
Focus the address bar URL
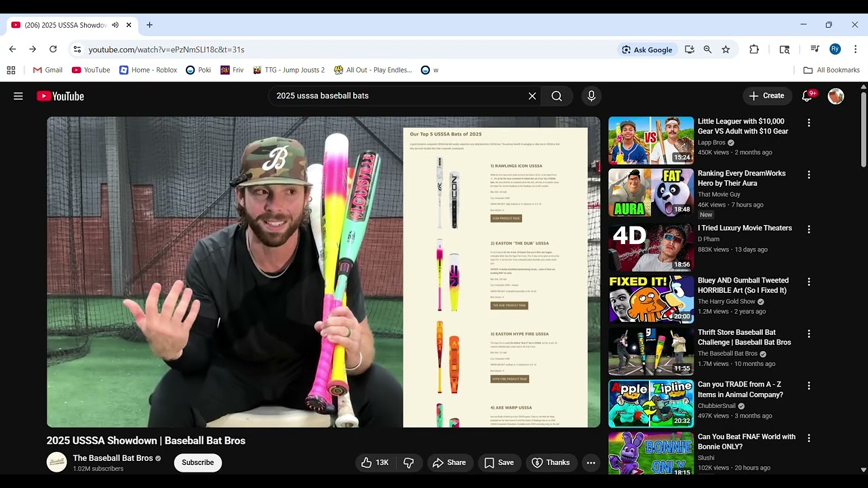point(166,49)
